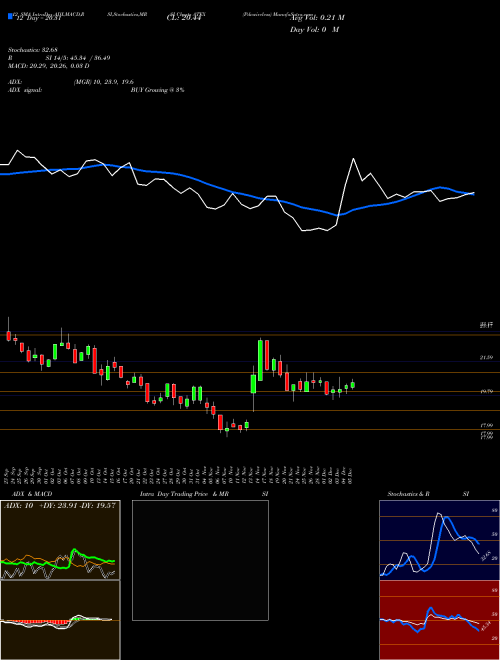Viewport: 500px width, 660px height.
Task: Click the last green candlestick on the right
Action: [353, 385]
